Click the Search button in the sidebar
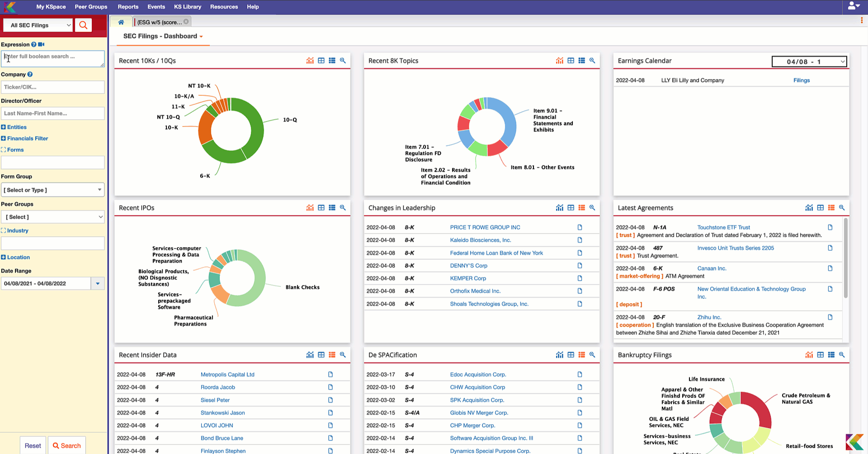The width and height of the screenshot is (868, 454). [66, 445]
